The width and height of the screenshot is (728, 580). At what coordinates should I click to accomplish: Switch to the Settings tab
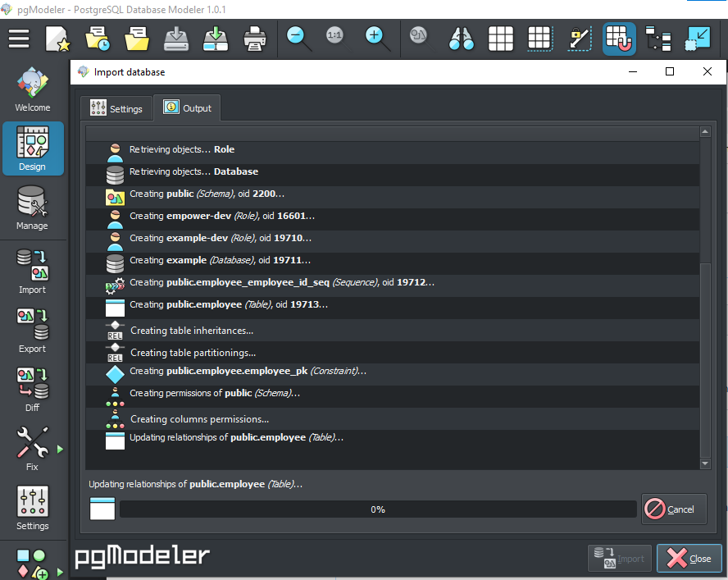116,107
